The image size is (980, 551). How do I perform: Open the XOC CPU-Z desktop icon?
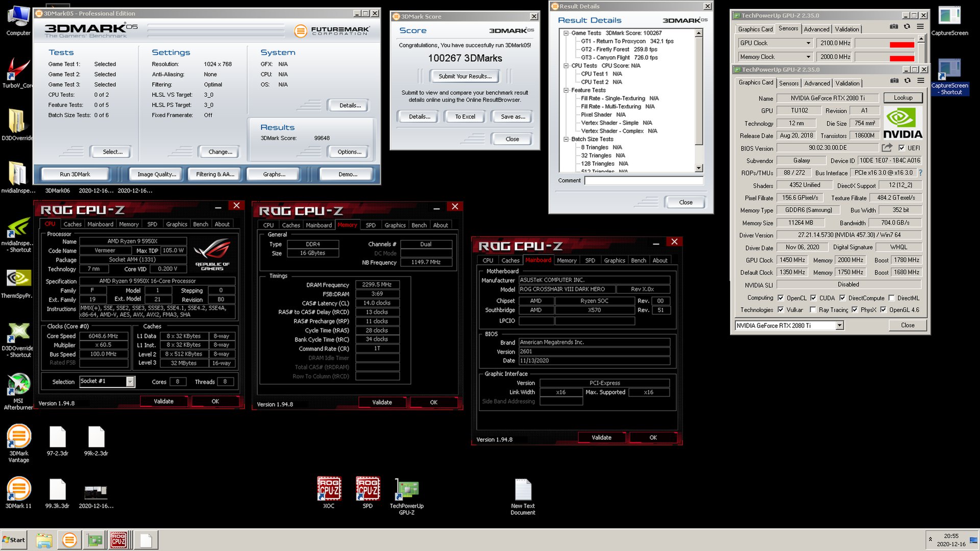click(x=329, y=493)
